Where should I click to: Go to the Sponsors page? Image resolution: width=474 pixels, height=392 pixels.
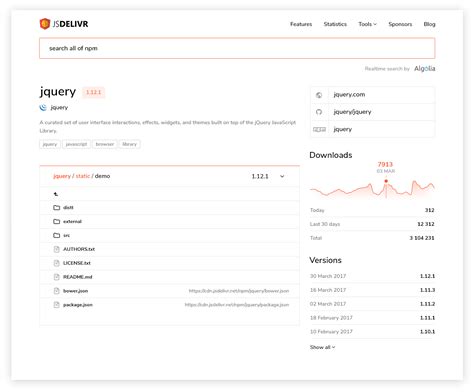(400, 24)
